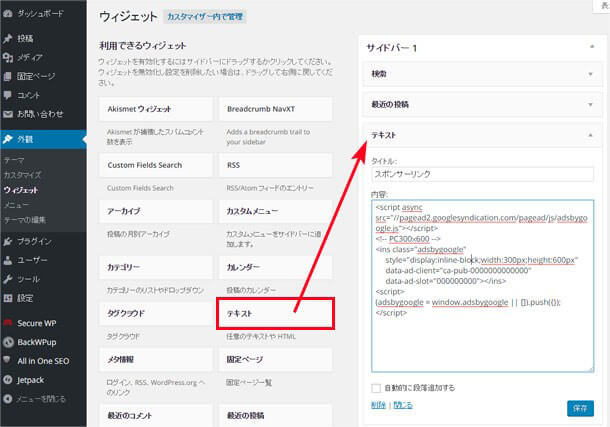Open the Secure WP menu item
The width and height of the screenshot is (610, 427).
(37, 323)
